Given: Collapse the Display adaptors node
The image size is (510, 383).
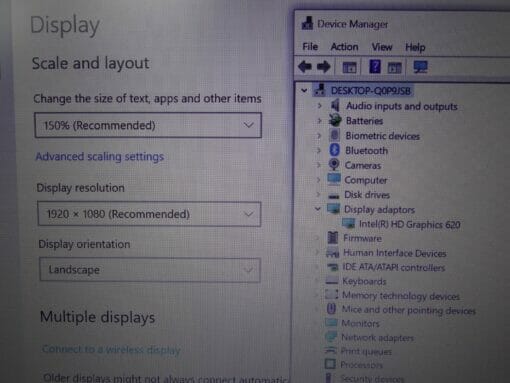Looking at the screenshot, I should click(318, 209).
